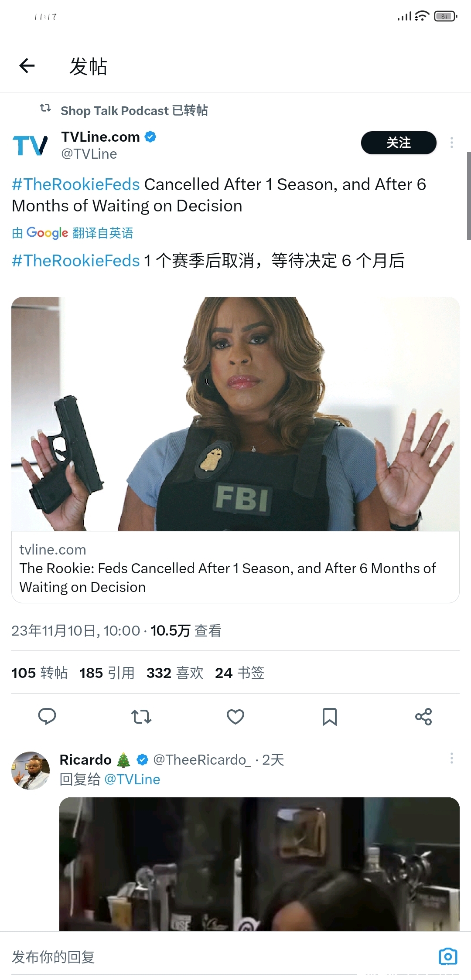View the 105 转帖 reposts list
Image resolution: width=471 pixels, height=980 pixels.
(40, 673)
